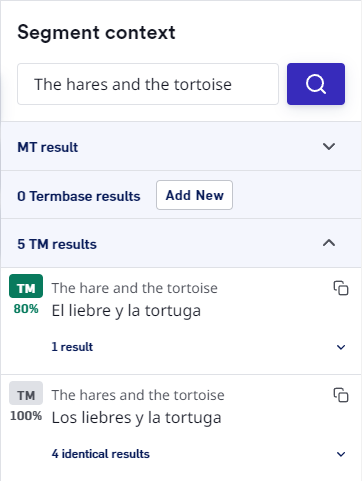This screenshot has height=481, width=362.
Task: Click the green TM badge for the 80% match
Action: coord(26,286)
